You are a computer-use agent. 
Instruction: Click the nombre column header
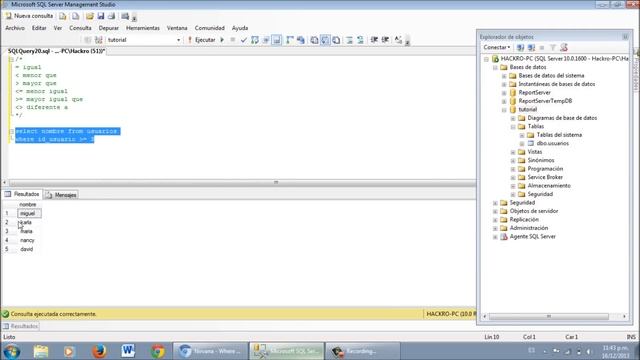(x=28, y=204)
